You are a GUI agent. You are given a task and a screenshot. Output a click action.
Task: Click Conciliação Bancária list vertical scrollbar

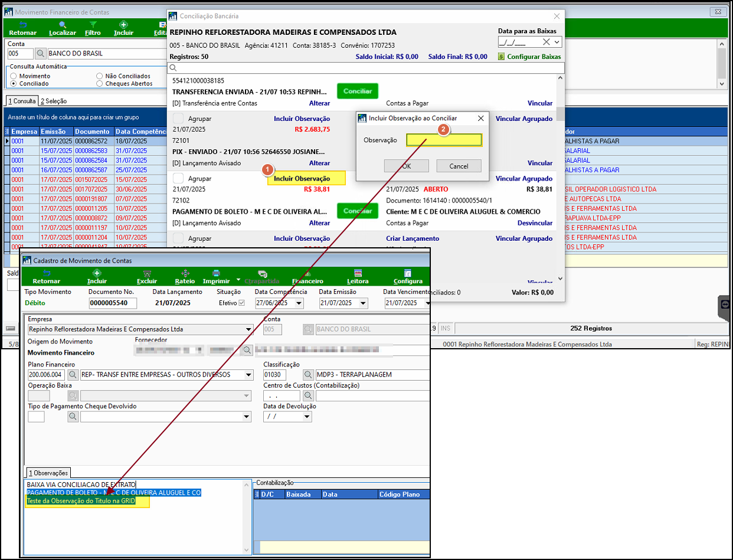pos(560,177)
